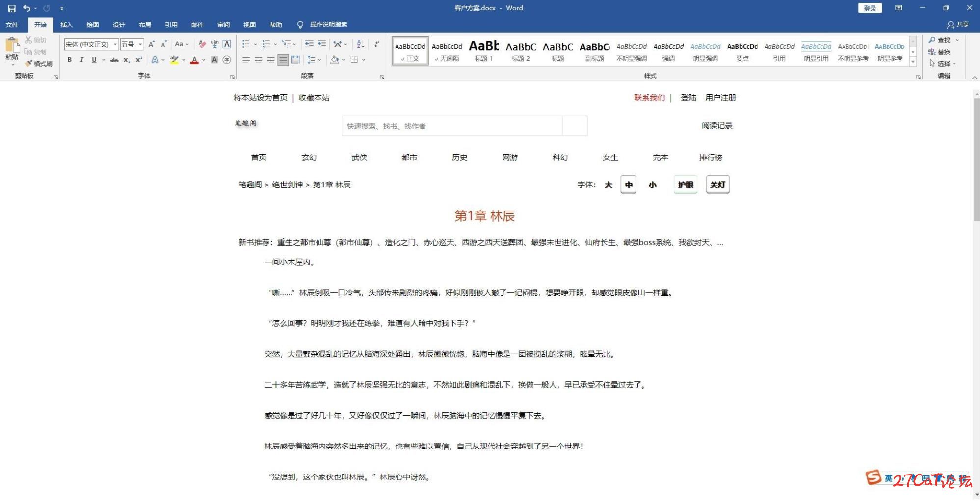Toggle justified alignment button

[283, 60]
